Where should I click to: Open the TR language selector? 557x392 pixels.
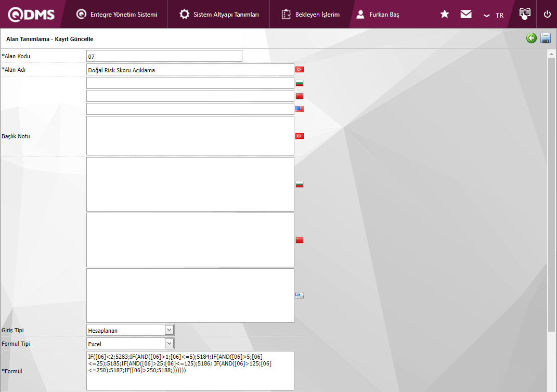[x=494, y=15]
